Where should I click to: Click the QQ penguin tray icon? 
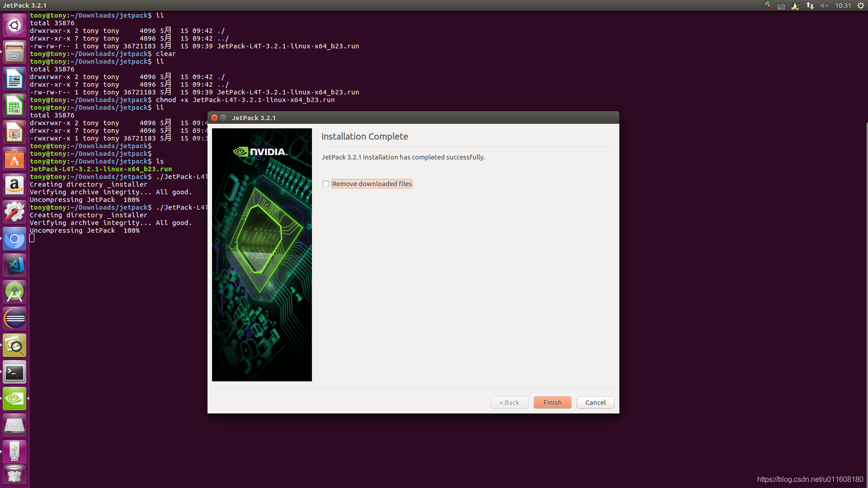(x=795, y=5)
